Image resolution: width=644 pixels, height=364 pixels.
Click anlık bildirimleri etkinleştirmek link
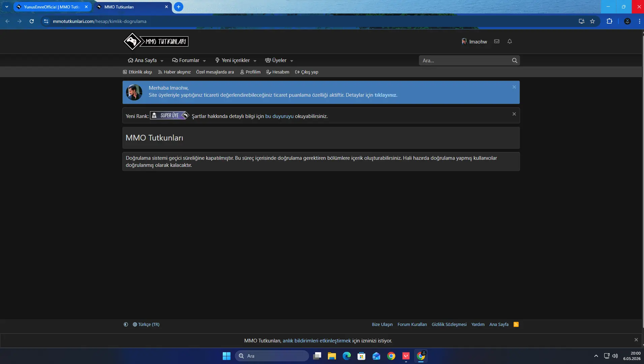click(317, 341)
